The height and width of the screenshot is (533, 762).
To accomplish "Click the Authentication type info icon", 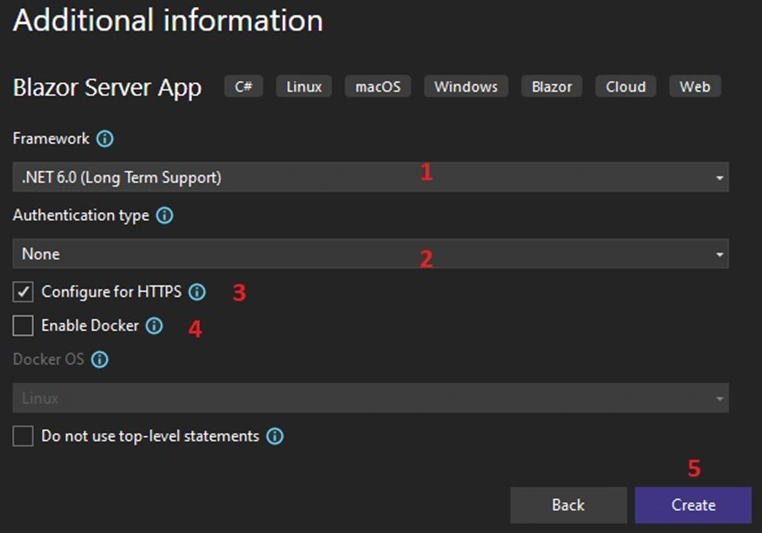I will (164, 215).
